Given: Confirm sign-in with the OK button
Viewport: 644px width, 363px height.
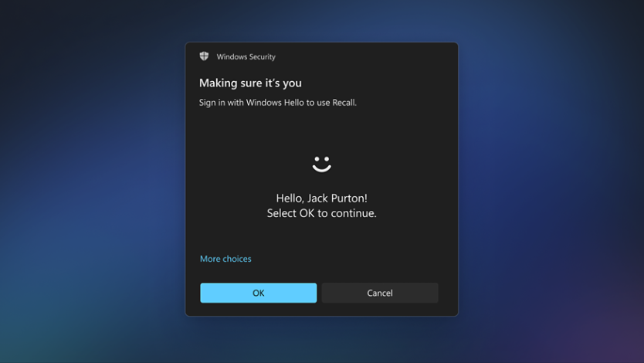Looking at the screenshot, I should (x=259, y=293).
